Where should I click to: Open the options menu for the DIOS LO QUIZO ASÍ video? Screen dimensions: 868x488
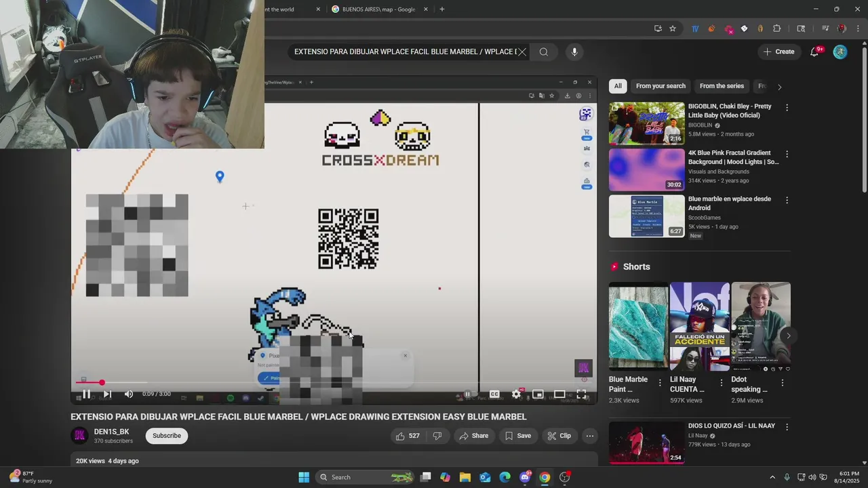(x=787, y=427)
